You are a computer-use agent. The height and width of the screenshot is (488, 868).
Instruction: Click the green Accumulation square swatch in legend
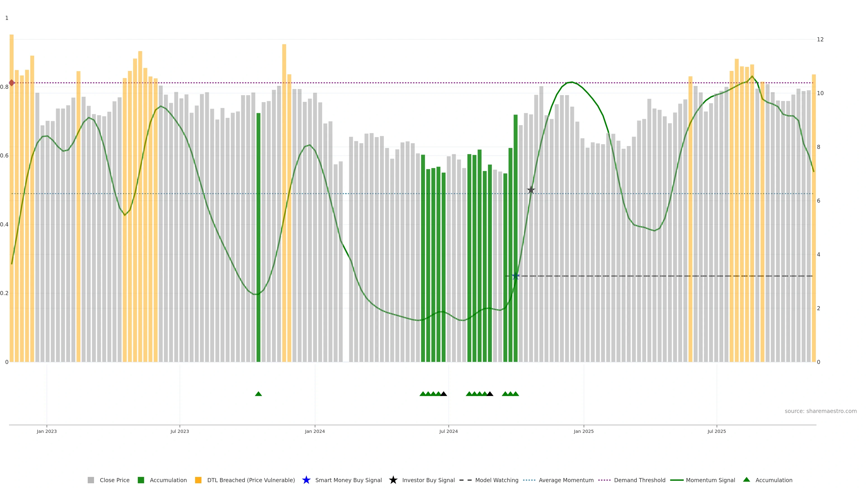click(x=141, y=480)
